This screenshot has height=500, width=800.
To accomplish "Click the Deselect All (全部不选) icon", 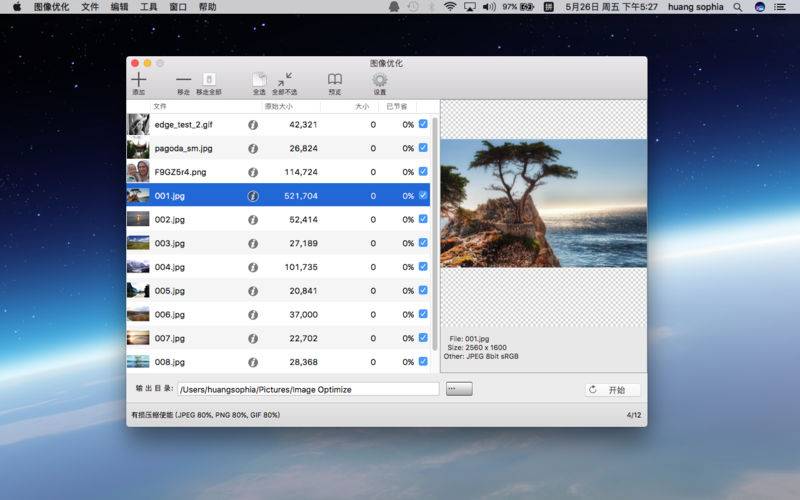I will coord(285,80).
